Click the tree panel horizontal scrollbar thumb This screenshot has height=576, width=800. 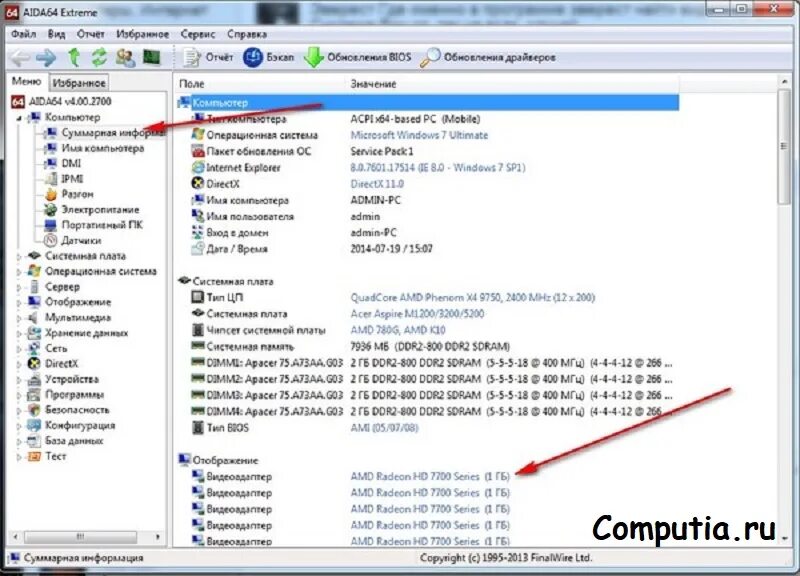point(81,537)
